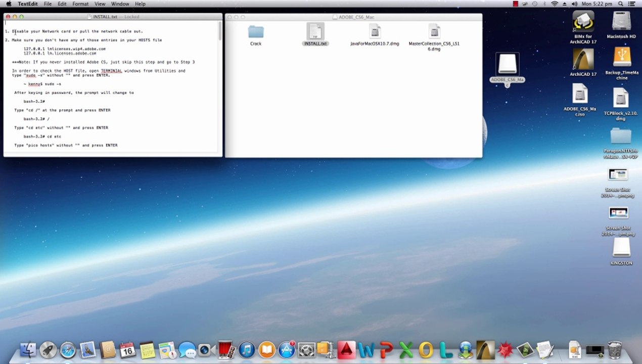This screenshot has height=364, width=642.
Task: Open Finder from the Dock
Action: coord(28,350)
